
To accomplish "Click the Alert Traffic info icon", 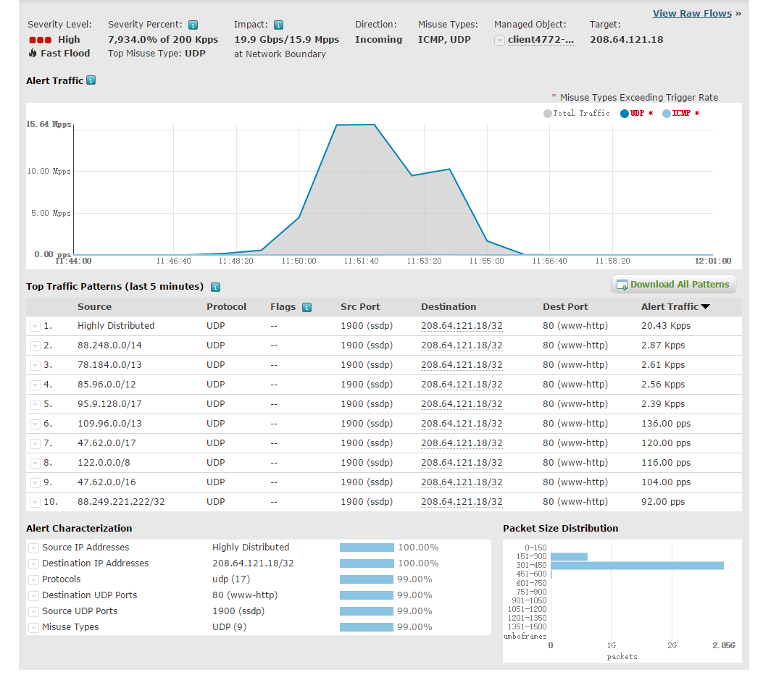I will point(91,80).
